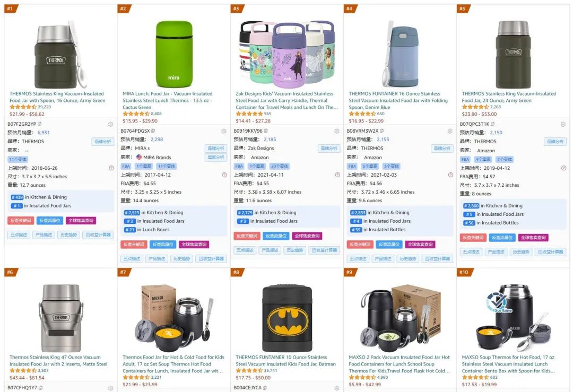Viewport: 573px width, 392px height.
Task: Open 历史趋势 tab for the Zak Designs jar
Action: (296, 250)
